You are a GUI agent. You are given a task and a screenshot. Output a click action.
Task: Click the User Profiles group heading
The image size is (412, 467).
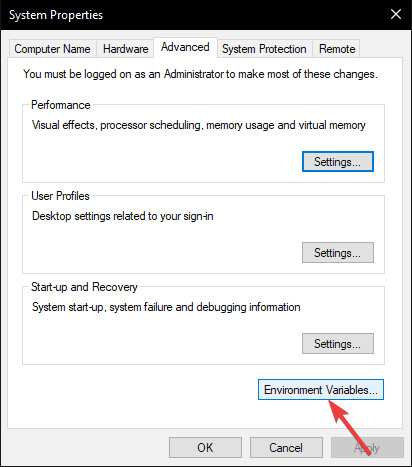[60, 196]
